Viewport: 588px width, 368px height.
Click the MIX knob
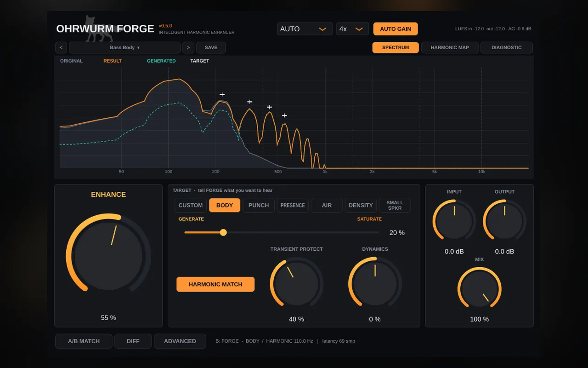(x=480, y=289)
